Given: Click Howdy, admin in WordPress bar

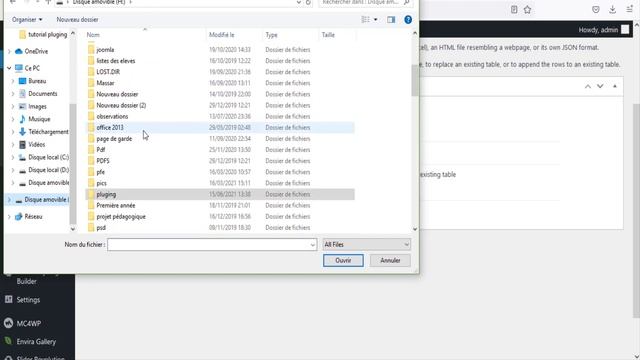Looking at the screenshot, I should (598, 30).
